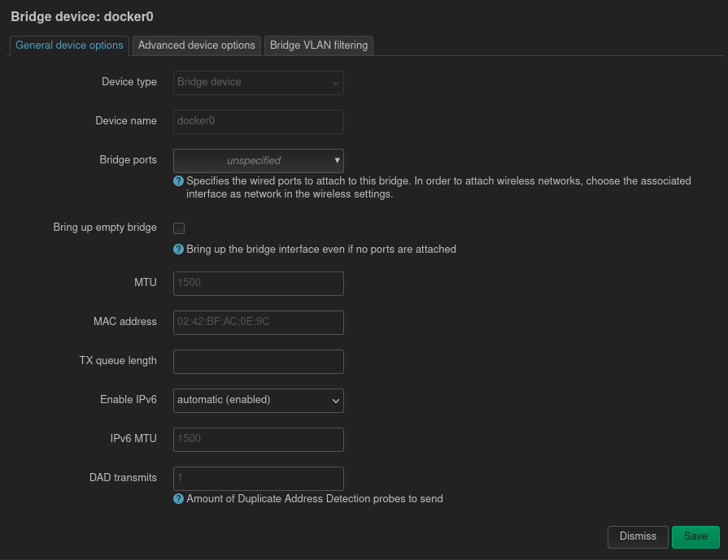Click the TX queue length field
Viewport: 728px width, 560px height.
[x=258, y=361]
